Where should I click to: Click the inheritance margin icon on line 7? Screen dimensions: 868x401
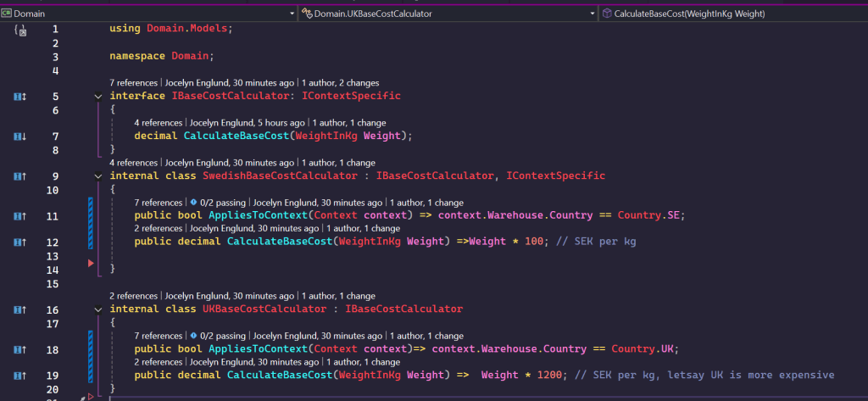[20, 136]
